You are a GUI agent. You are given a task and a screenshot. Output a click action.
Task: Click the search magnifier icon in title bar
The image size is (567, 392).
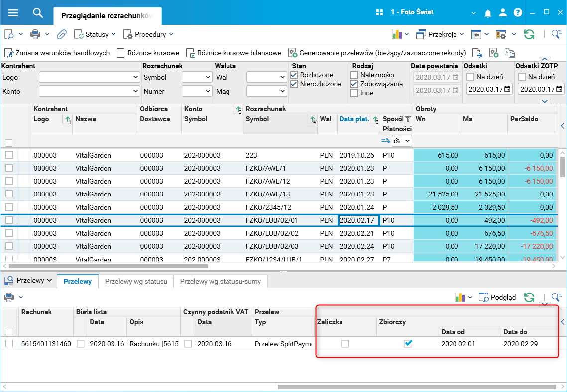click(x=38, y=13)
